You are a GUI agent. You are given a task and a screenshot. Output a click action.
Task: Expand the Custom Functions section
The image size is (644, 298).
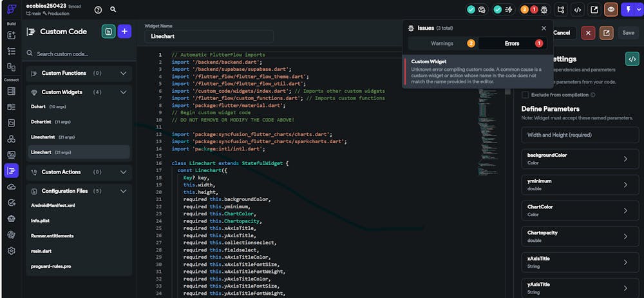pos(124,74)
